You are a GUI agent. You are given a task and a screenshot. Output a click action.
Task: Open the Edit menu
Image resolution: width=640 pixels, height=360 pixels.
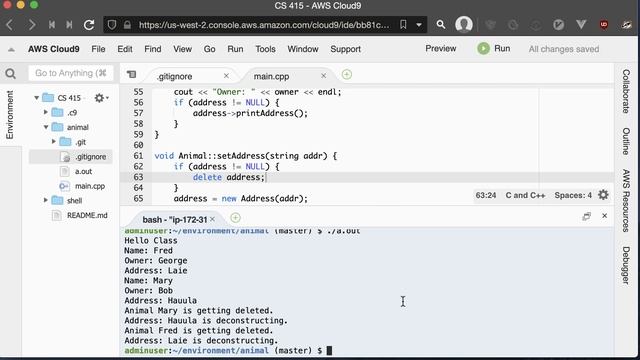[x=125, y=49]
